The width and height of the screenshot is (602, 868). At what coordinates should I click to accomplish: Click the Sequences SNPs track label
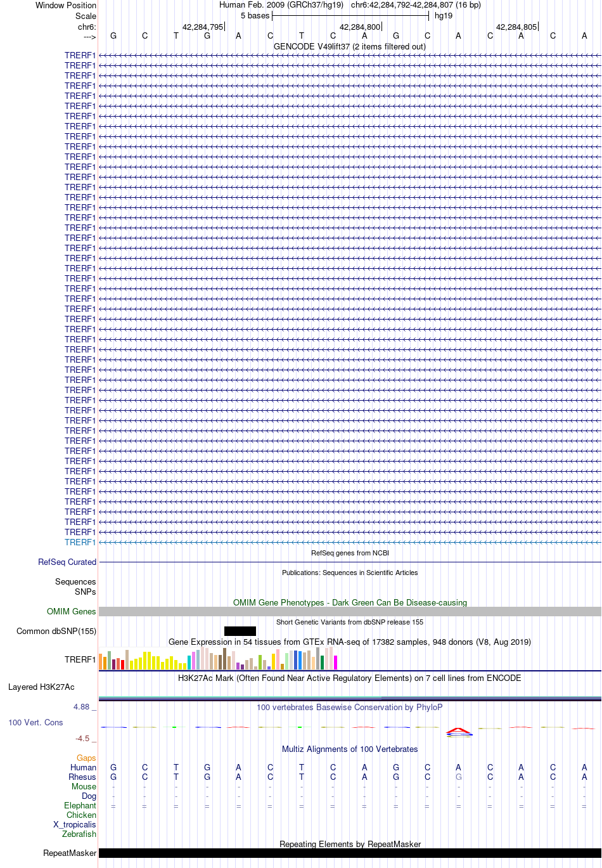click(x=75, y=586)
